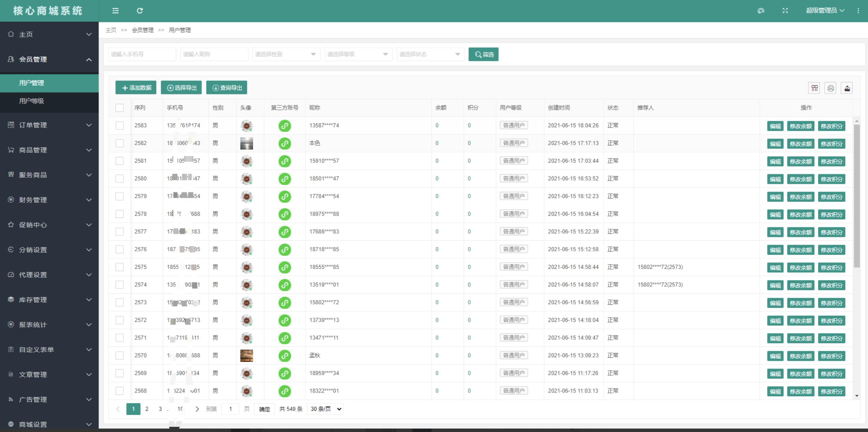Click the export table icon

click(847, 88)
